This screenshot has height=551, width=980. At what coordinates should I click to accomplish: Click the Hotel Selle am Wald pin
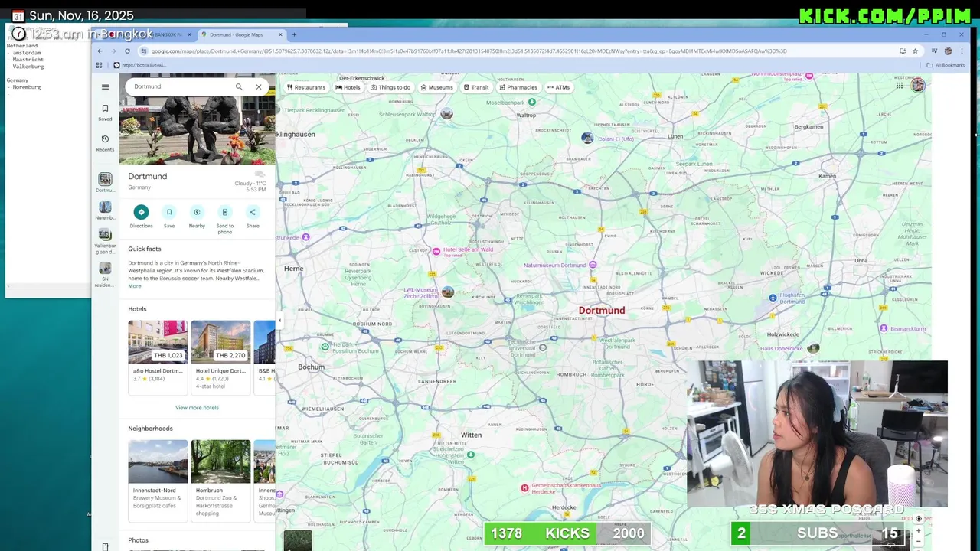click(x=436, y=251)
